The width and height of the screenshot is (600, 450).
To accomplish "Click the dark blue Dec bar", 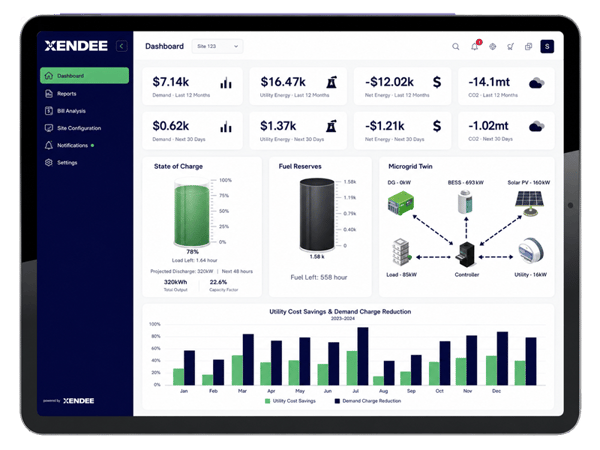I will (502, 359).
